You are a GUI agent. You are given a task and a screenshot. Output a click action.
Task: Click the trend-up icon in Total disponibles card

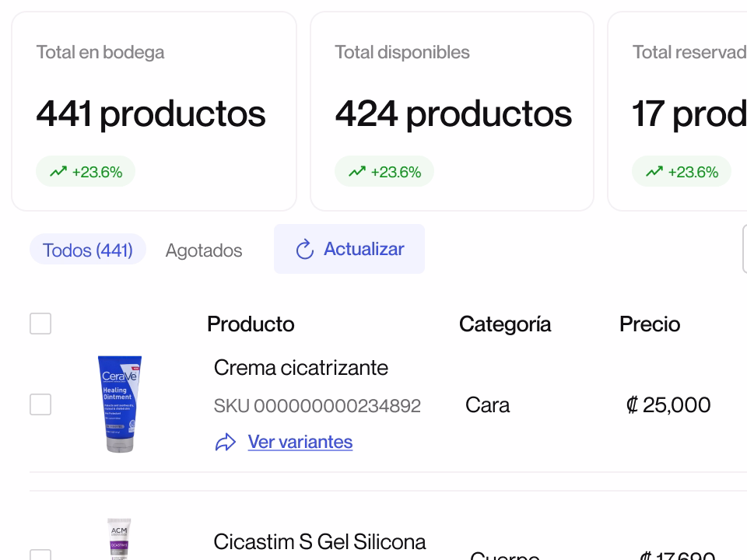pos(357,172)
